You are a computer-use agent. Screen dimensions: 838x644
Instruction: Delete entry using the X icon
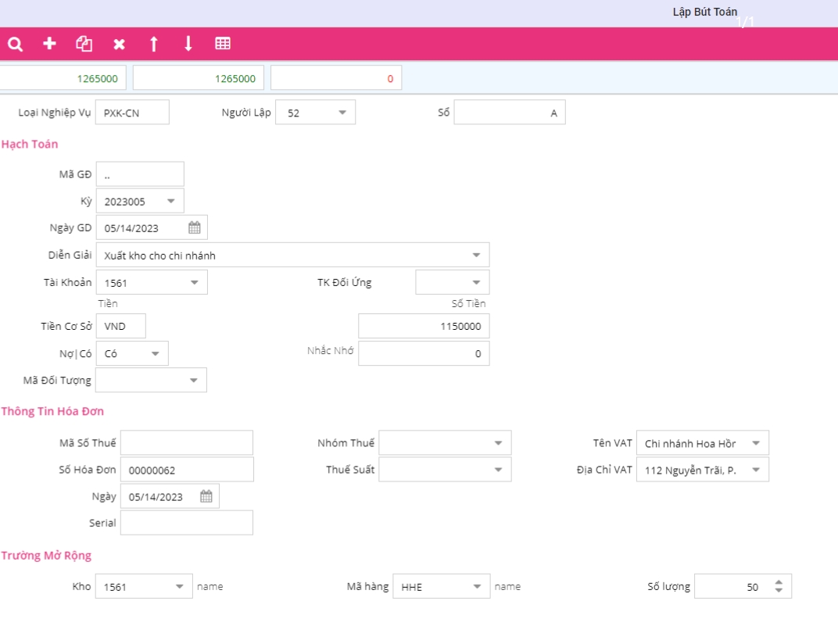(119, 44)
